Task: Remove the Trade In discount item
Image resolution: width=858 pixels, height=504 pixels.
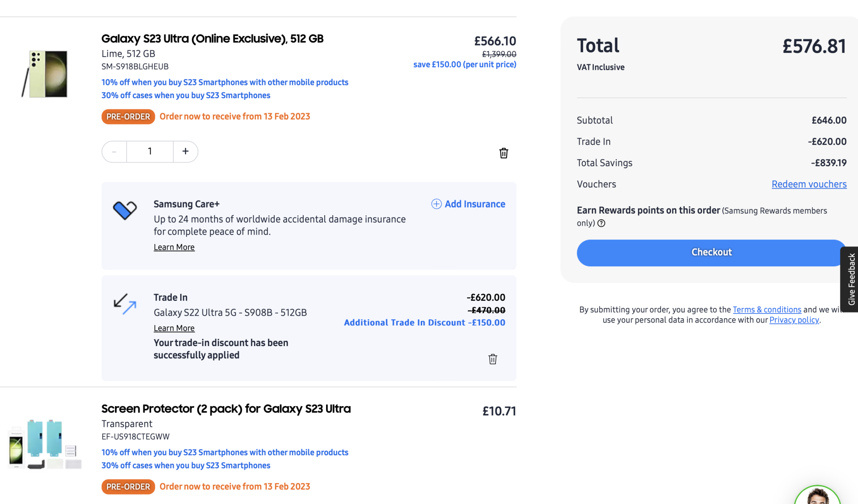Action: pyautogui.click(x=492, y=359)
